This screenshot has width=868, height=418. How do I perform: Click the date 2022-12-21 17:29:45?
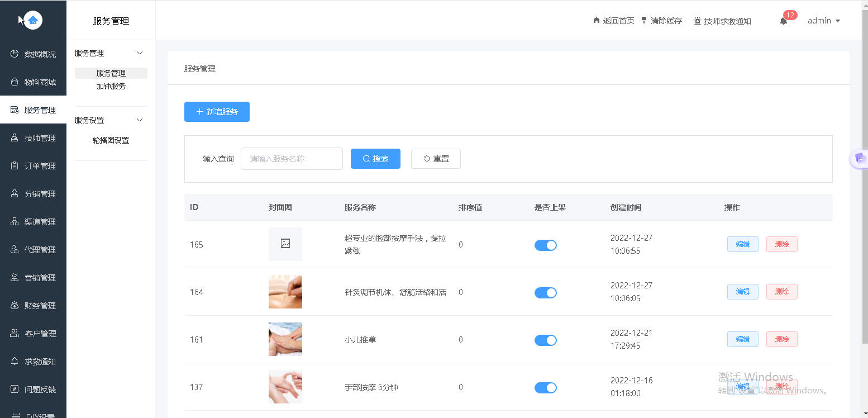coord(632,339)
